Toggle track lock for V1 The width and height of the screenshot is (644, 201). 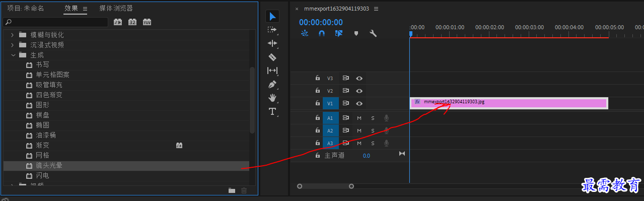click(318, 103)
